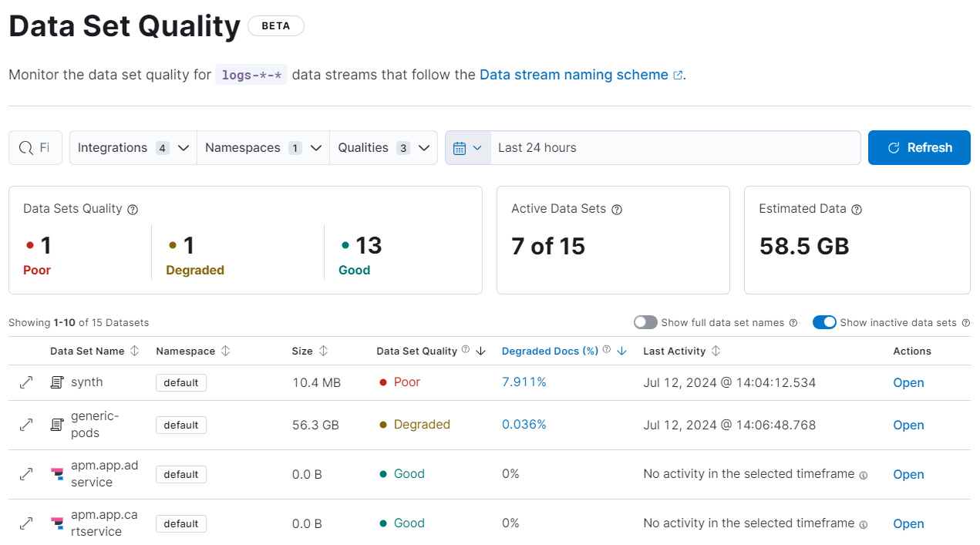980x545 pixels.
Task: Expand details for the synth dataset row
Action: click(26, 382)
